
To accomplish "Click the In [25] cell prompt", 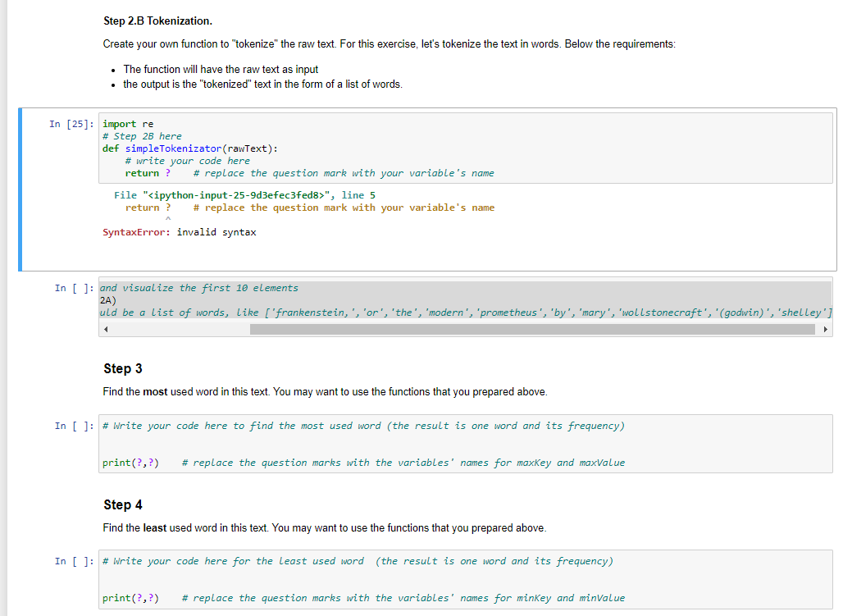I will point(71,124).
